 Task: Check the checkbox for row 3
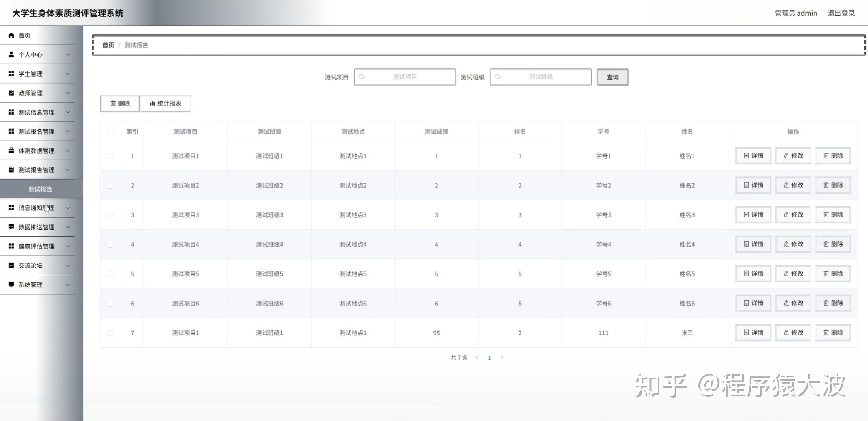[111, 215]
